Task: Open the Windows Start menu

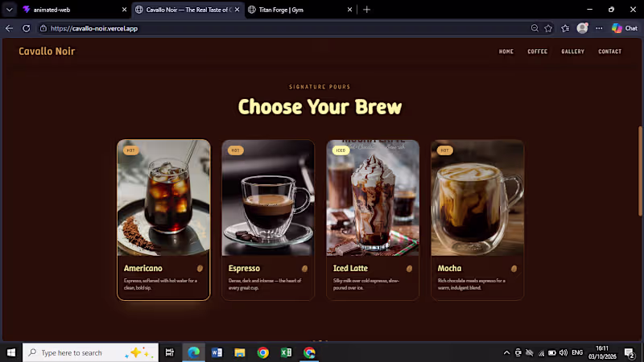Action: [x=11, y=352]
